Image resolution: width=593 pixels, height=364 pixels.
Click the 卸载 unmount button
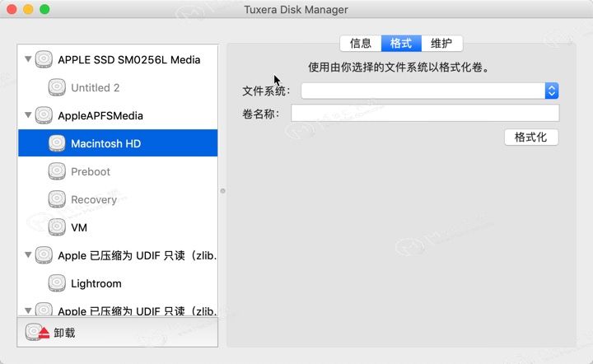point(50,332)
